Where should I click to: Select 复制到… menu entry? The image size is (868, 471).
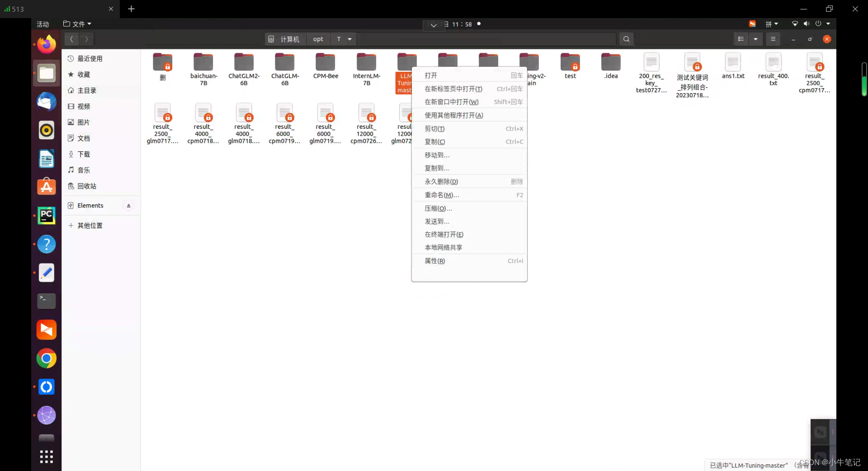point(469,168)
